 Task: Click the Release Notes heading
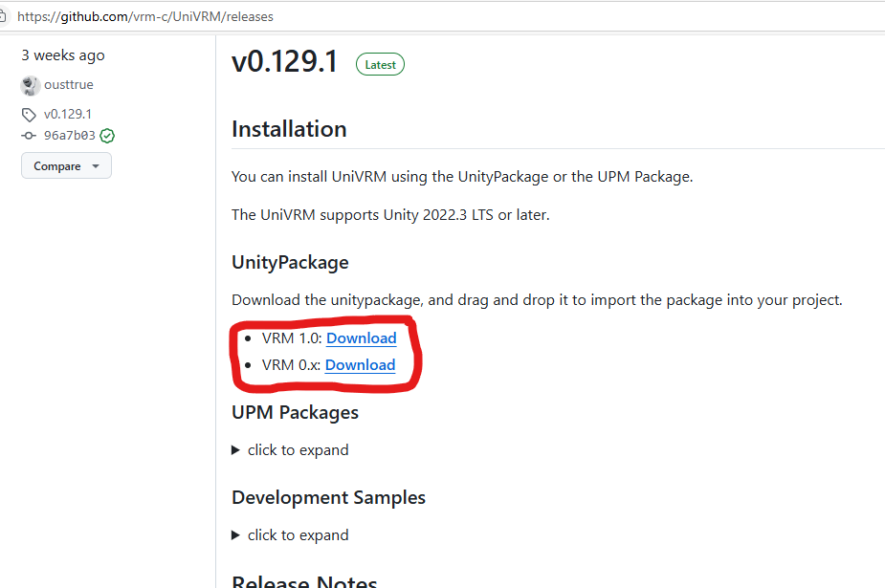point(304,580)
